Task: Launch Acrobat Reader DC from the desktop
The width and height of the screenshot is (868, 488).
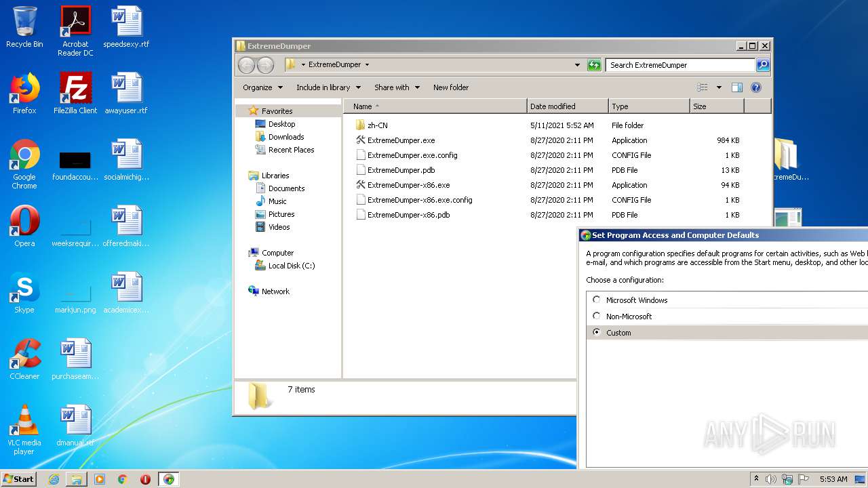Action: 75,30
